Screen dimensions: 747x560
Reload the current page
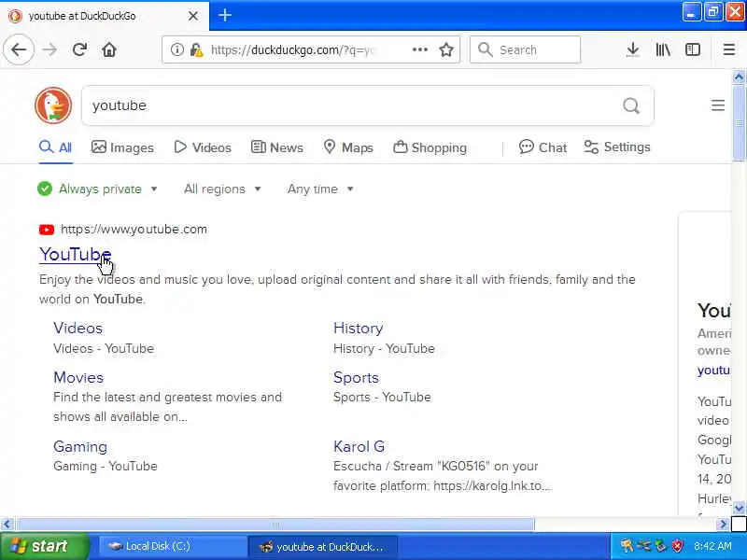(x=79, y=49)
